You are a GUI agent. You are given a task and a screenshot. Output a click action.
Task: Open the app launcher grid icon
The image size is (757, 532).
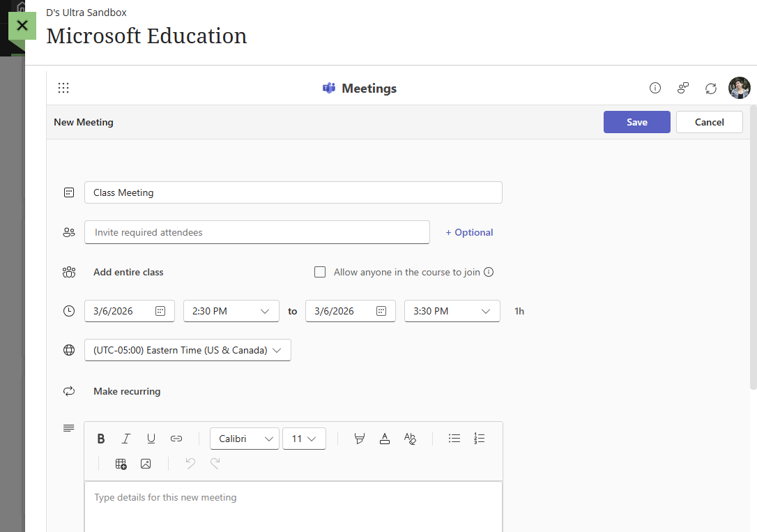click(63, 88)
